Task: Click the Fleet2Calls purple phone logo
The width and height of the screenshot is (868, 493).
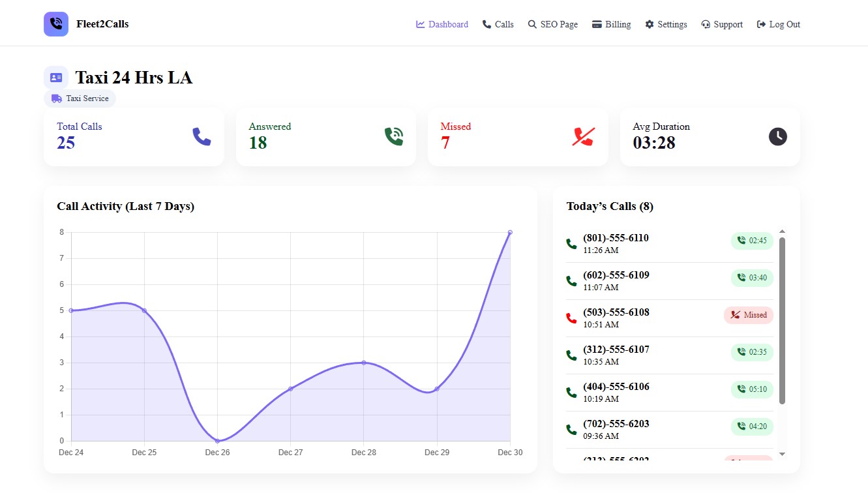Action: 55,23
